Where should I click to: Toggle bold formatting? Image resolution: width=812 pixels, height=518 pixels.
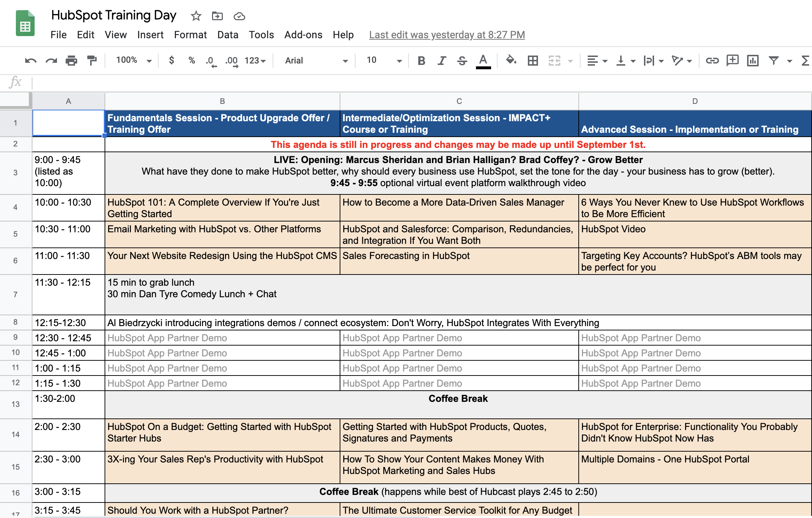[x=421, y=61]
